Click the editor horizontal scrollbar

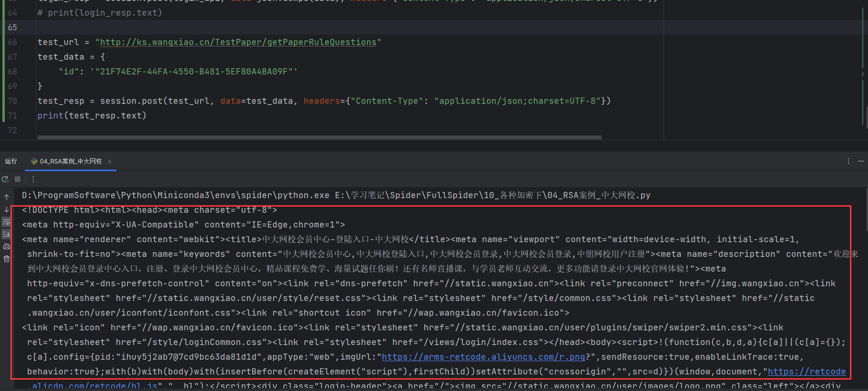(x=320, y=137)
